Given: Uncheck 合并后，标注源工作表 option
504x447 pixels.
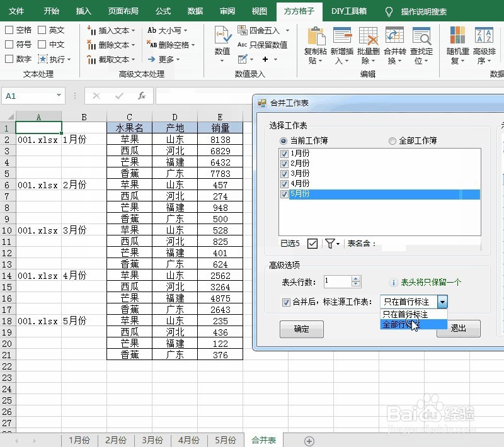Looking at the screenshot, I should click(285, 301).
